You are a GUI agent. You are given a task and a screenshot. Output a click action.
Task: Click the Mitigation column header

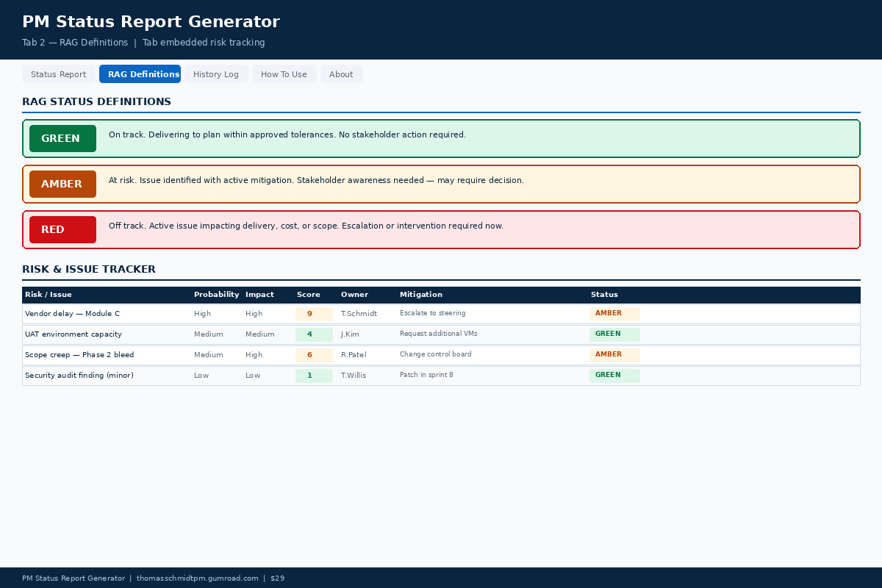point(421,295)
